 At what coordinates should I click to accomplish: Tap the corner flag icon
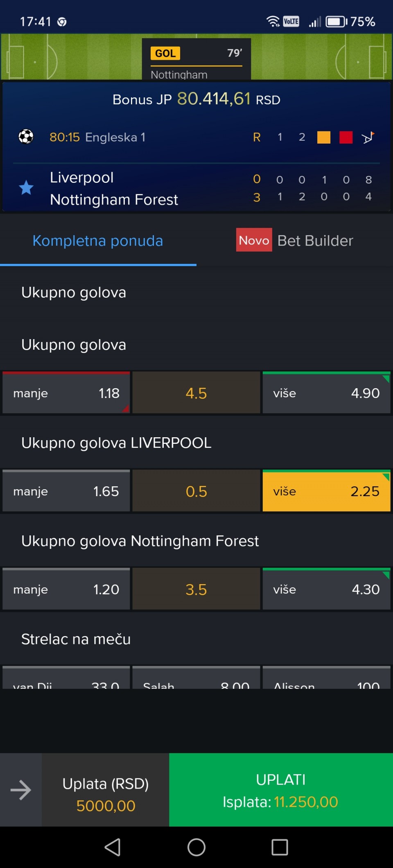[368, 137]
